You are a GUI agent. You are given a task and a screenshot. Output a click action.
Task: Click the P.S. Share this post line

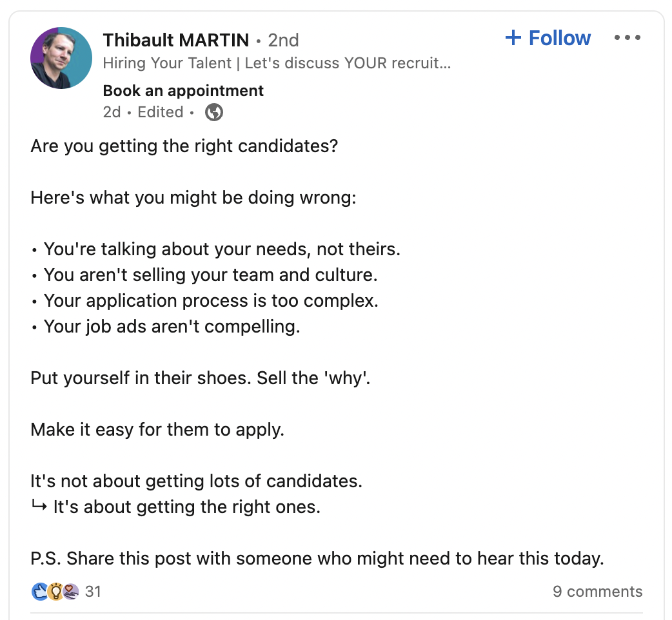[317, 559]
